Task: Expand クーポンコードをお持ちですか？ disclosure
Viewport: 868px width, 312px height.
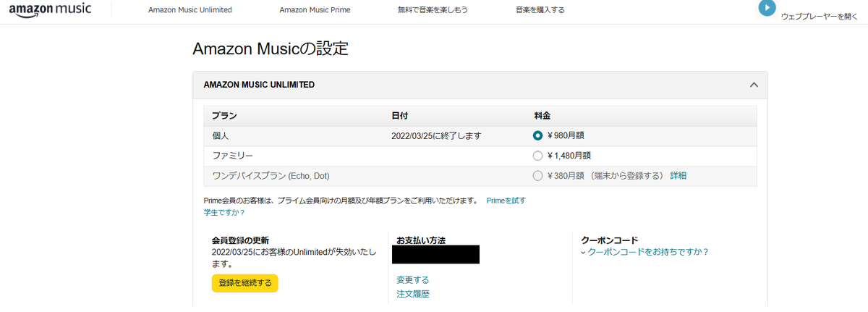Action: [644, 252]
